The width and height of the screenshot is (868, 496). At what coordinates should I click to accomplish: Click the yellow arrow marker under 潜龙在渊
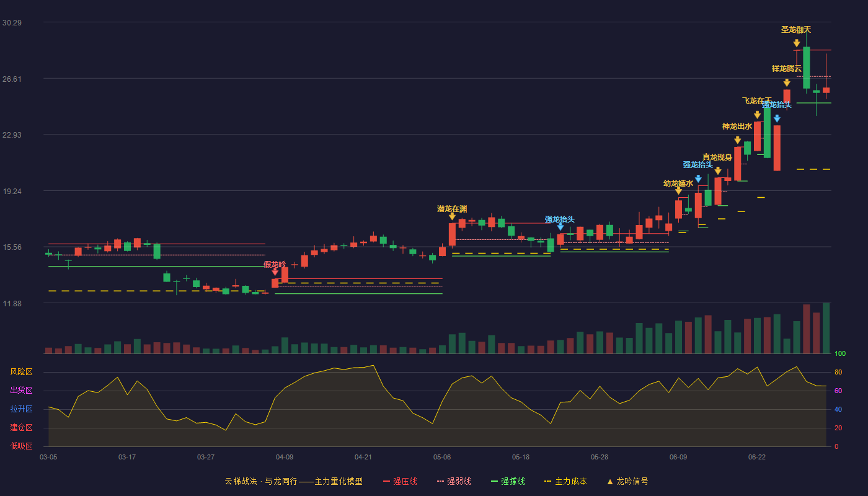coord(452,216)
